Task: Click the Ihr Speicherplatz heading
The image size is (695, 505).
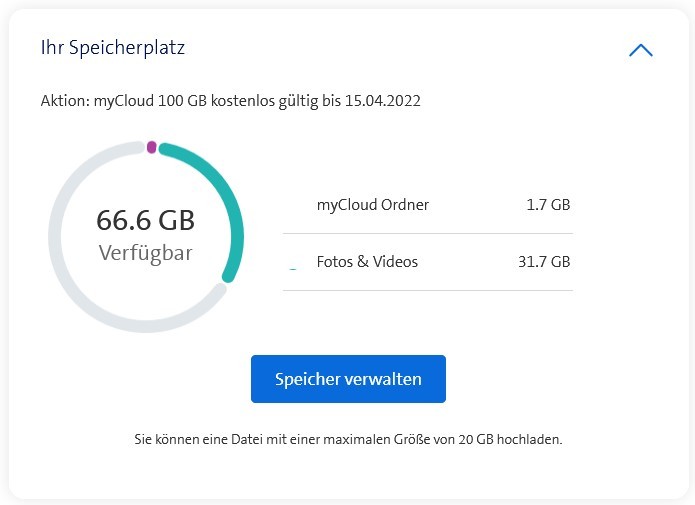Action: [112, 47]
